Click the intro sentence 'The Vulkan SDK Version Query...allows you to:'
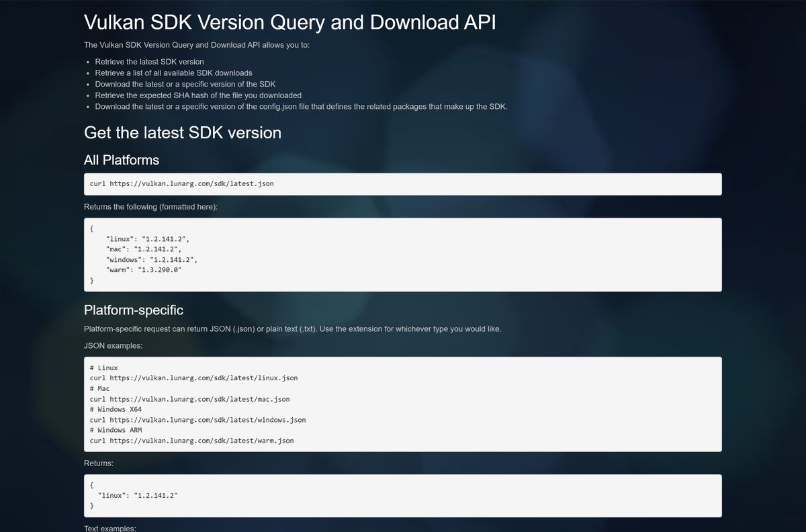Screen dimensions: 806x532 [x=197, y=45]
